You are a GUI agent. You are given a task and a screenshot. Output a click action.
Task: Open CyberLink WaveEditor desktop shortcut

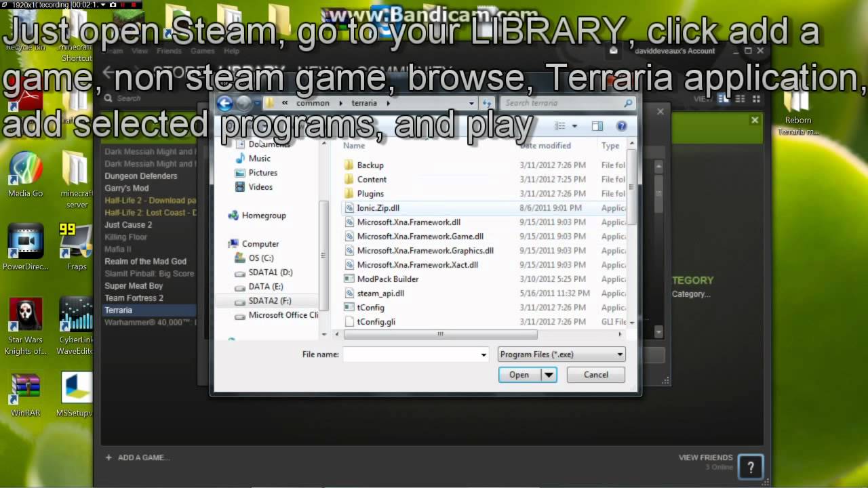pos(76,325)
